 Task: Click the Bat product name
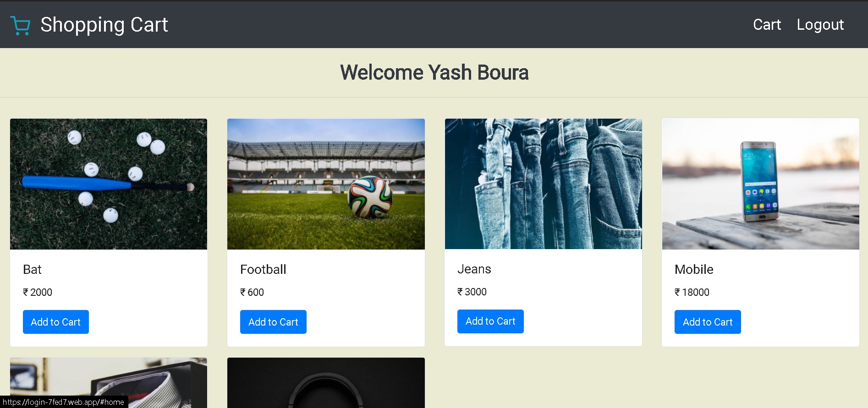coord(32,269)
